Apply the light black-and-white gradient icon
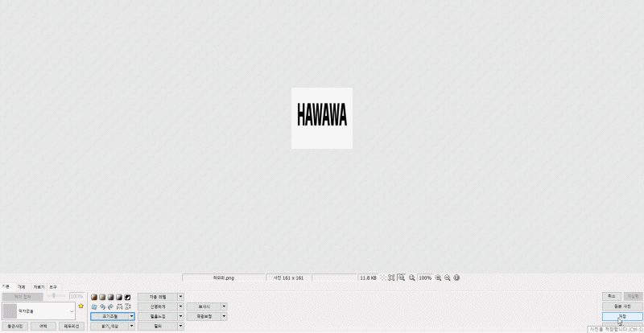The width and height of the screenshot is (644, 333). [x=119, y=297]
